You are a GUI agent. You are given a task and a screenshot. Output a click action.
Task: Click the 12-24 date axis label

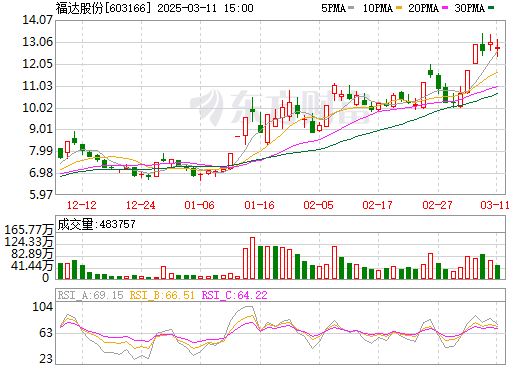pos(141,205)
